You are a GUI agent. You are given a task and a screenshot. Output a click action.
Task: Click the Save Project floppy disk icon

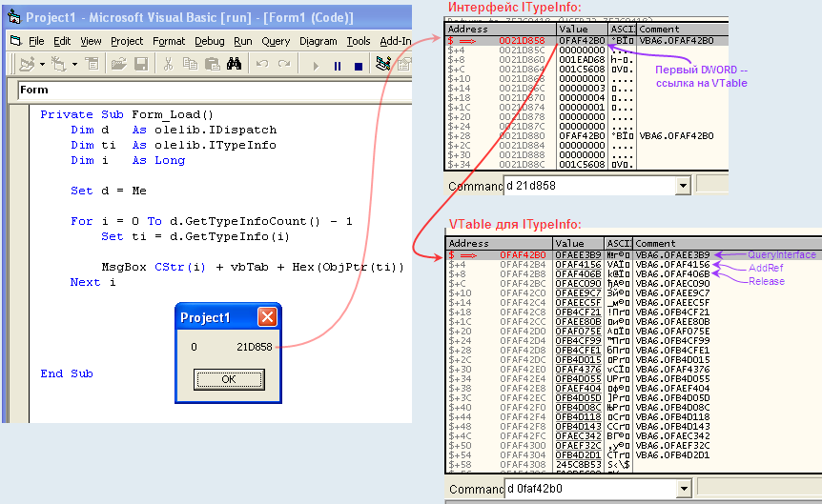[x=141, y=65]
